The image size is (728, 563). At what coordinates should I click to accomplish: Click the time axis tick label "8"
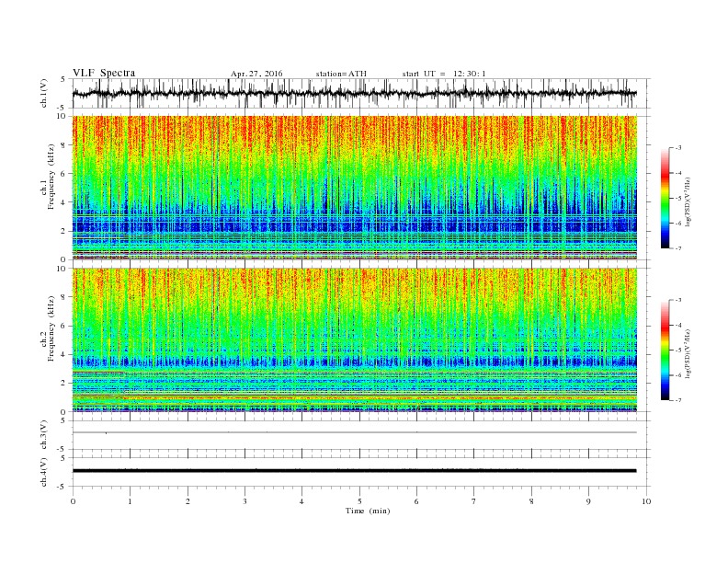click(531, 501)
